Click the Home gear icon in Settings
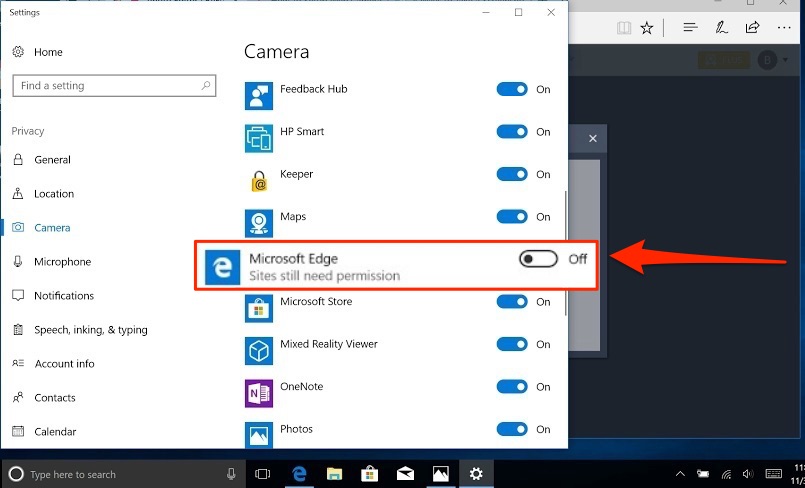The height and width of the screenshot is (488, 805). pos(18,52)
